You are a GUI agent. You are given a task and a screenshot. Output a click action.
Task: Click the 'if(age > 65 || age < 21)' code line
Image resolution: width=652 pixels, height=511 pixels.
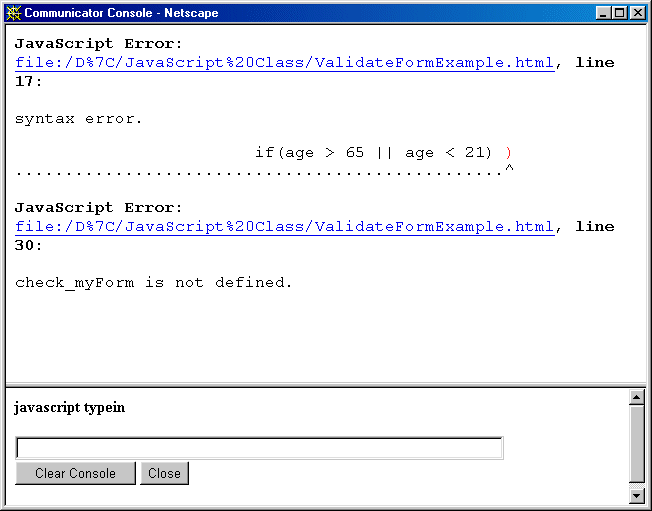click(x=373, y=153)
